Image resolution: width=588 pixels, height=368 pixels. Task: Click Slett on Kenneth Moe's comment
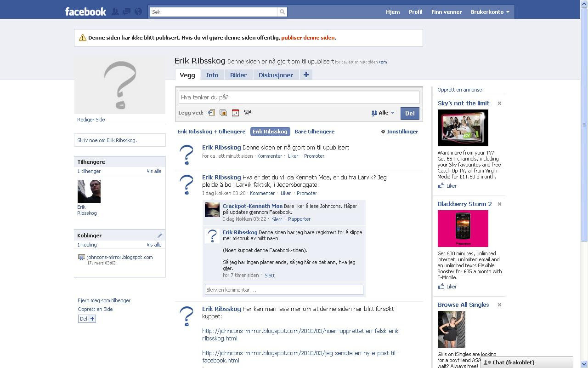(x=277, y=219)
